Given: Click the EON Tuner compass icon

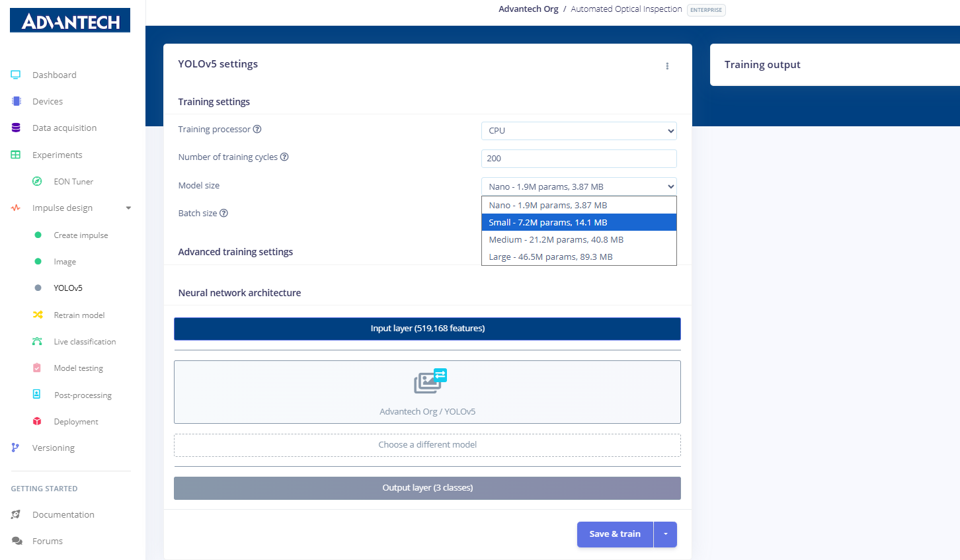Looking at the screenshot, I should click(38, 181).
